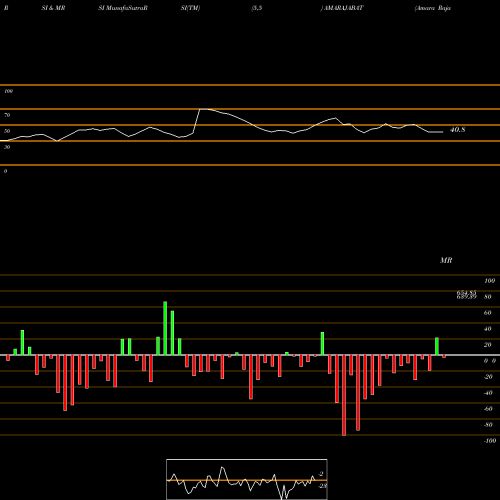Viewport: 500px width, 500px height.
Task: Click the ')AMARAJABAT' symbol text
Action: tap(342, 8)
